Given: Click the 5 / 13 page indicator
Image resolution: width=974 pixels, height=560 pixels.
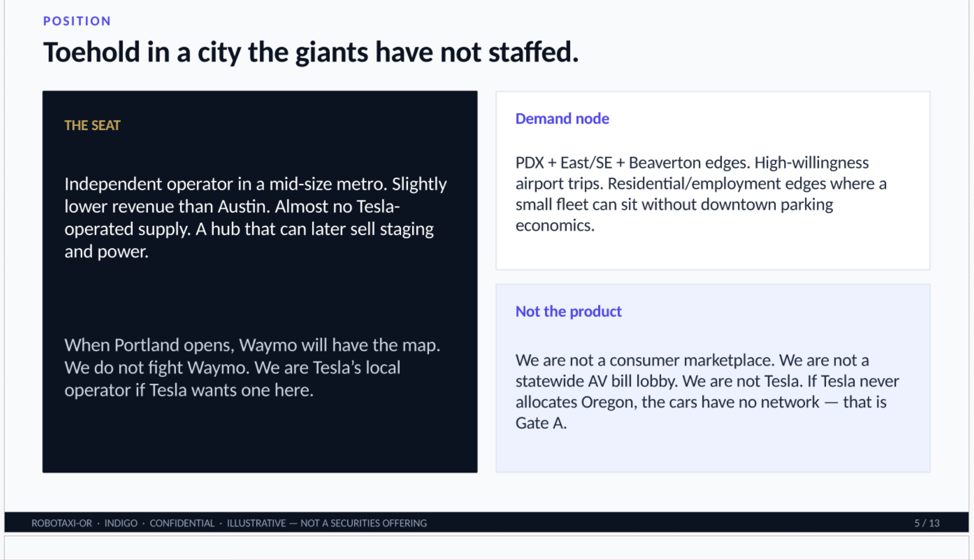Looking at the screenshot, I should tap(926, 523).
